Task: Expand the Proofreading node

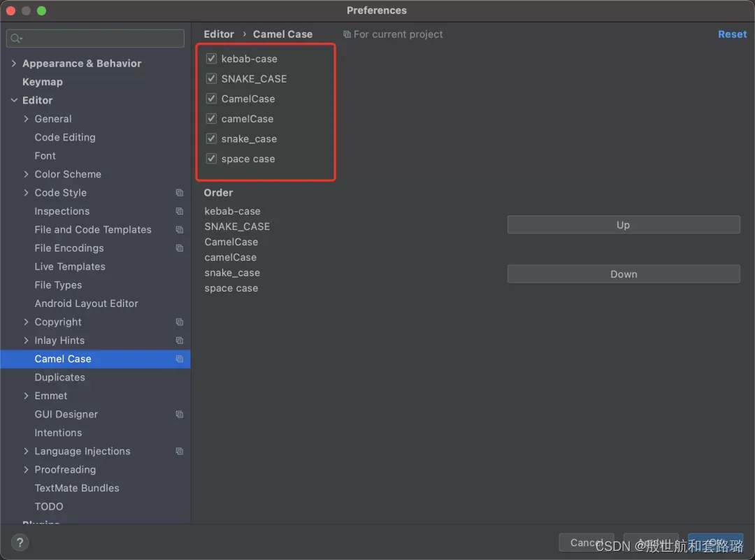Action: (26, 470)
